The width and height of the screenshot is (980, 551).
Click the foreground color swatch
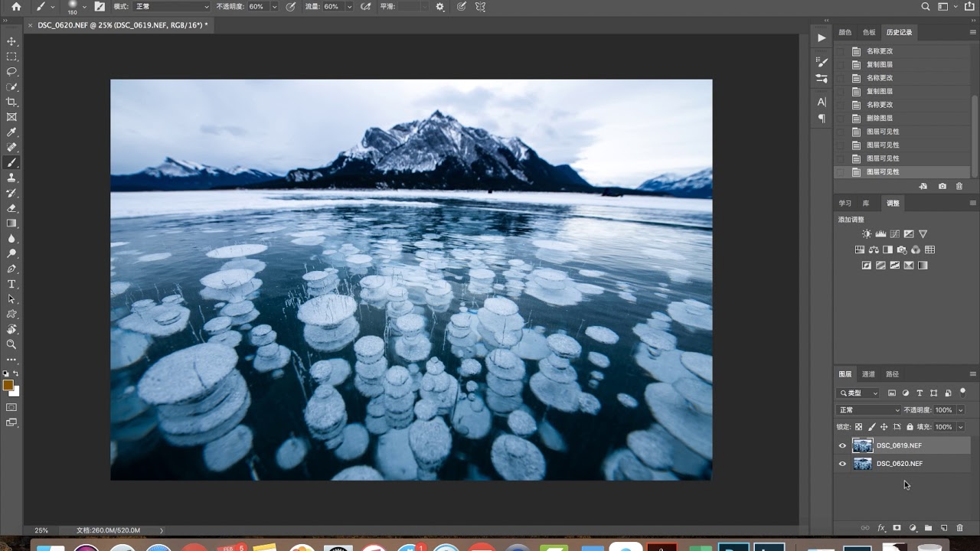(8, 385)
